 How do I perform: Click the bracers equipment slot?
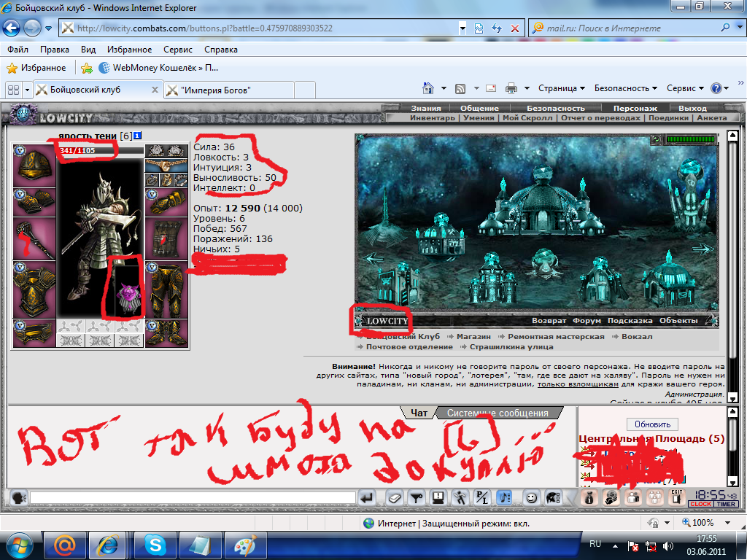click(x=34, y=203)
